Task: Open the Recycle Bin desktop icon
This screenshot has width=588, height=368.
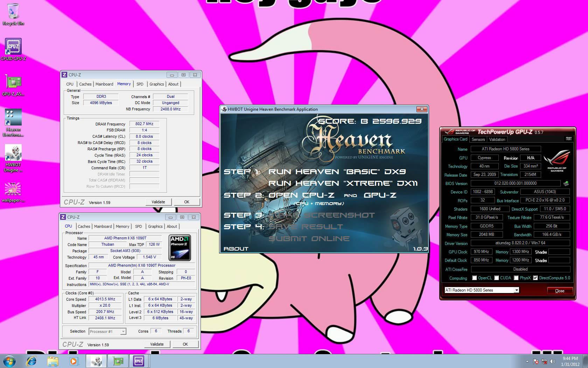Action: click(x=13, y=14)
